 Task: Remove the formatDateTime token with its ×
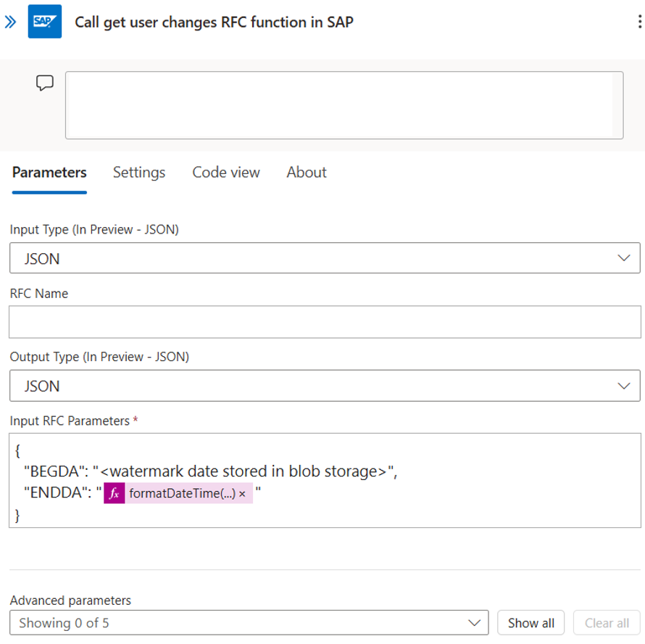click(x=242, y=494)
